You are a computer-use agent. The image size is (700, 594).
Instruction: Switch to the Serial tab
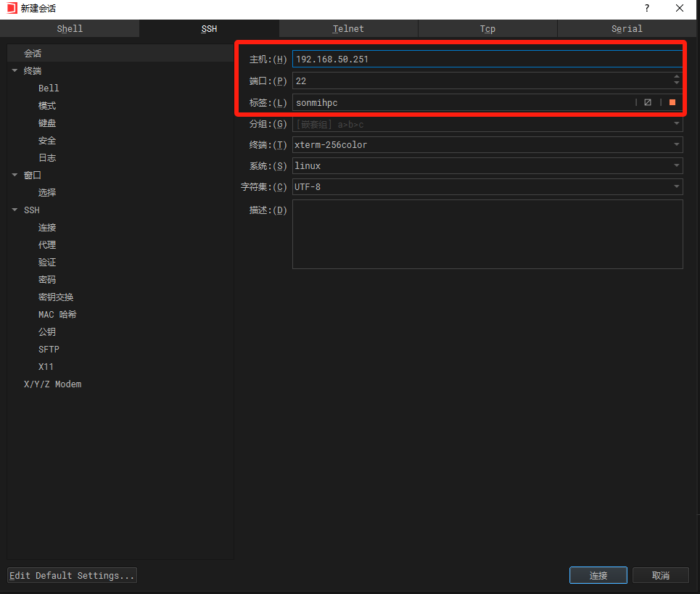(x=627, y=29)
